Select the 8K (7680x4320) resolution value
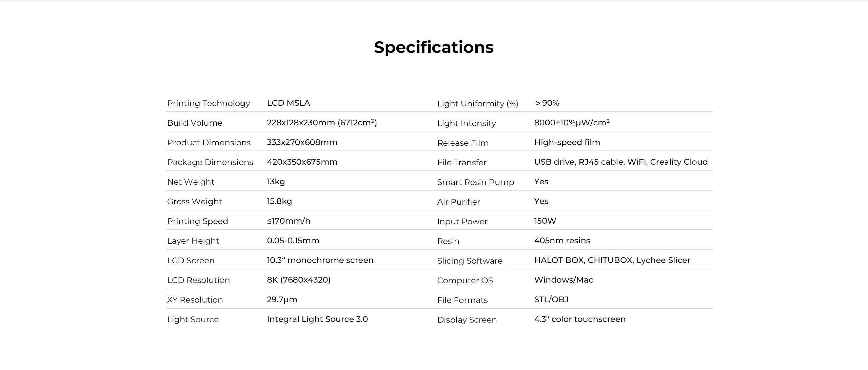This screenshot has width=868, height=370. pos(298,280)
